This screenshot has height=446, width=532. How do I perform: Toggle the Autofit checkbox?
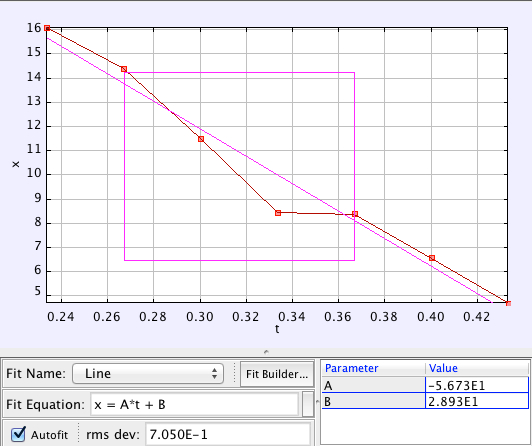(18, 434)
